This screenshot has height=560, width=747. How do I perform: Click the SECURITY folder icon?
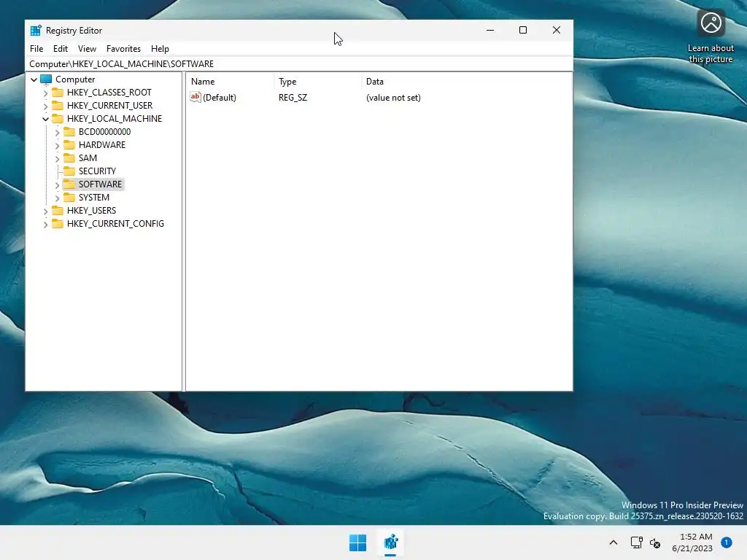[x=69, y=171]
